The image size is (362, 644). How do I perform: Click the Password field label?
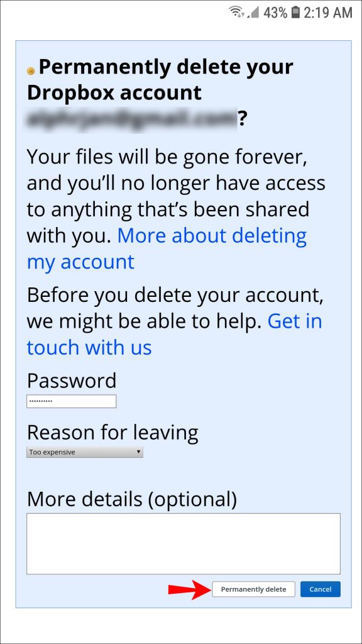tap(71, 380)
